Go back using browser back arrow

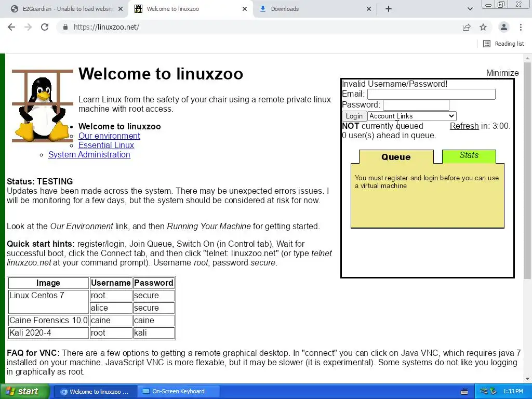pyautogui.click(x=11, y=27)
